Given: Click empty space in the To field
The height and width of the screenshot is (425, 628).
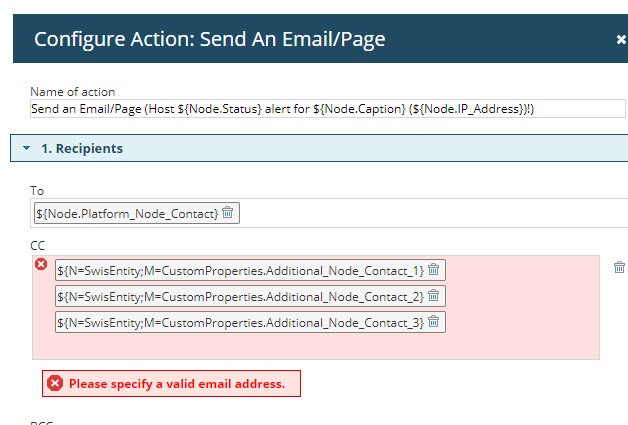Looking at the screenshot, I should point(430,213).
